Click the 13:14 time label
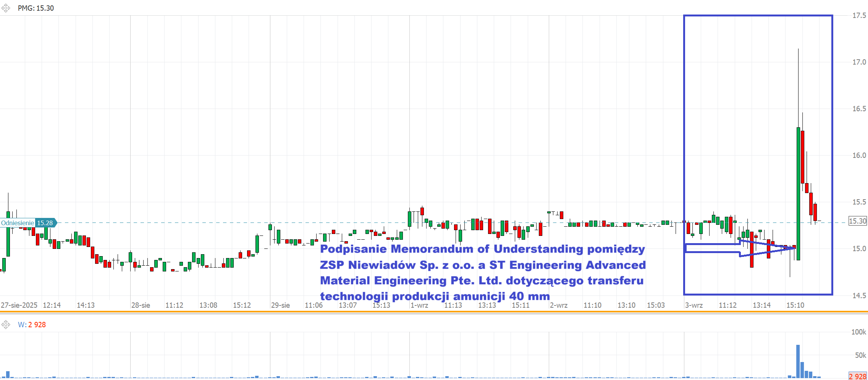The image size is (868, 380). coord(761,305)
